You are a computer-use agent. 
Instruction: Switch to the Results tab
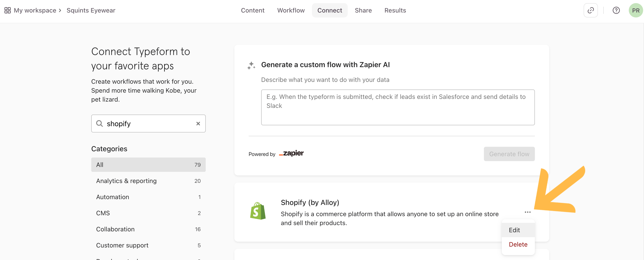[x=395, y=10]
